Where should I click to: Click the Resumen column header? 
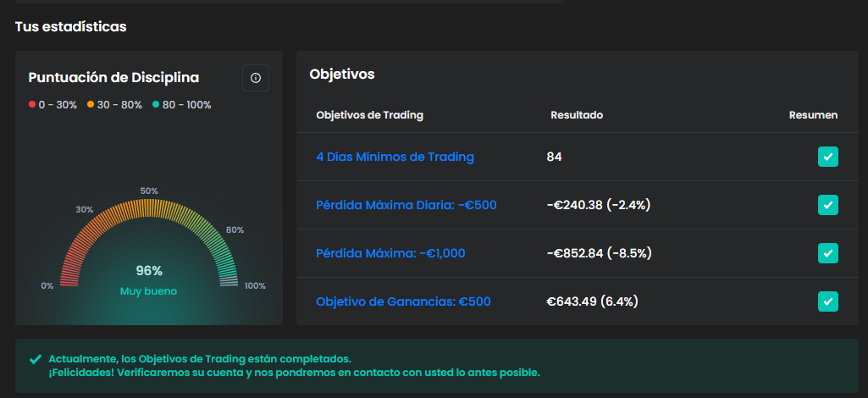[813, 115]
